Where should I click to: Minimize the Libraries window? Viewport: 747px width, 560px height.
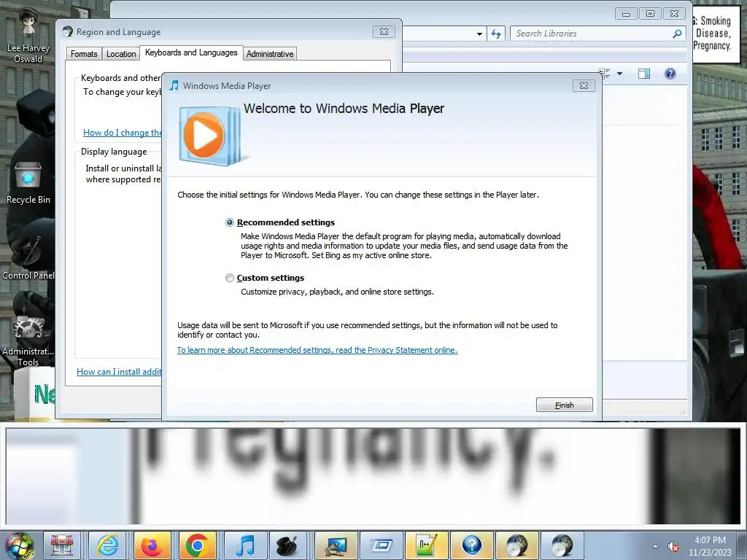(626, 14)
